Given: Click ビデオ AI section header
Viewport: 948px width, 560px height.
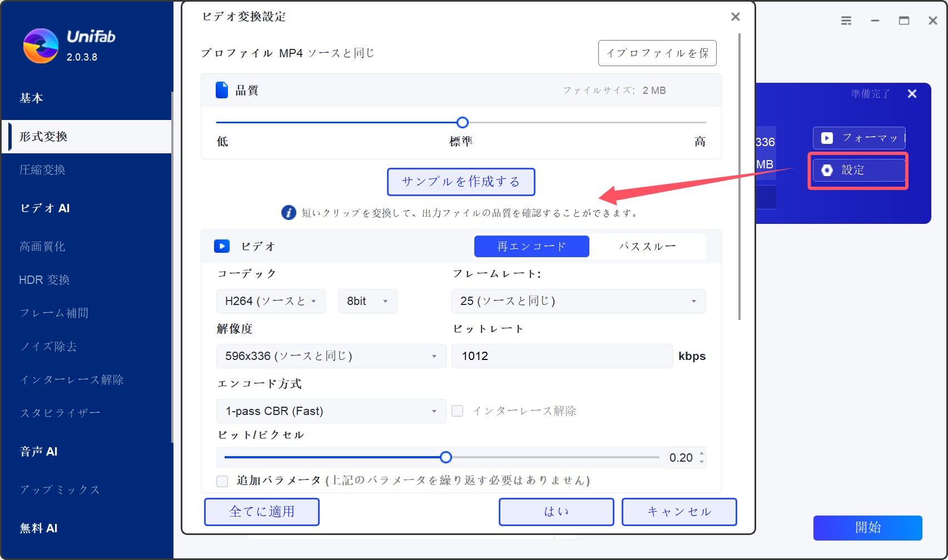Looking at the screenshot, I should [x=44, y=208].
